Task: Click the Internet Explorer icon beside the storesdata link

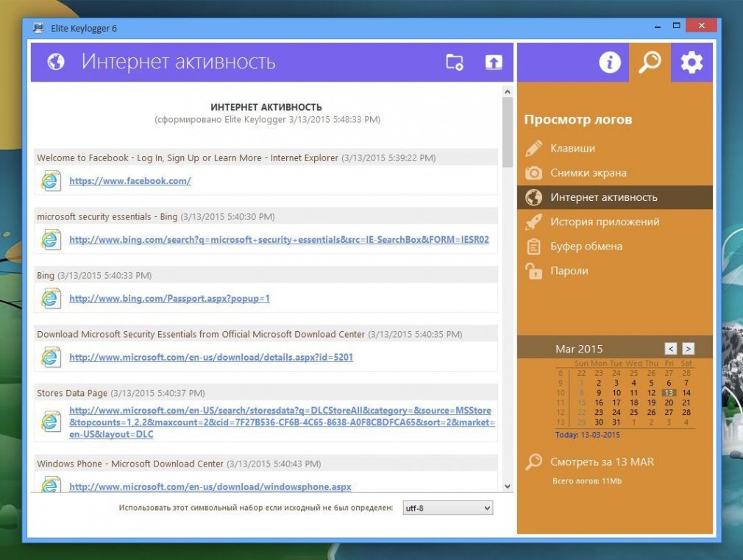Action: click(51, 422)
